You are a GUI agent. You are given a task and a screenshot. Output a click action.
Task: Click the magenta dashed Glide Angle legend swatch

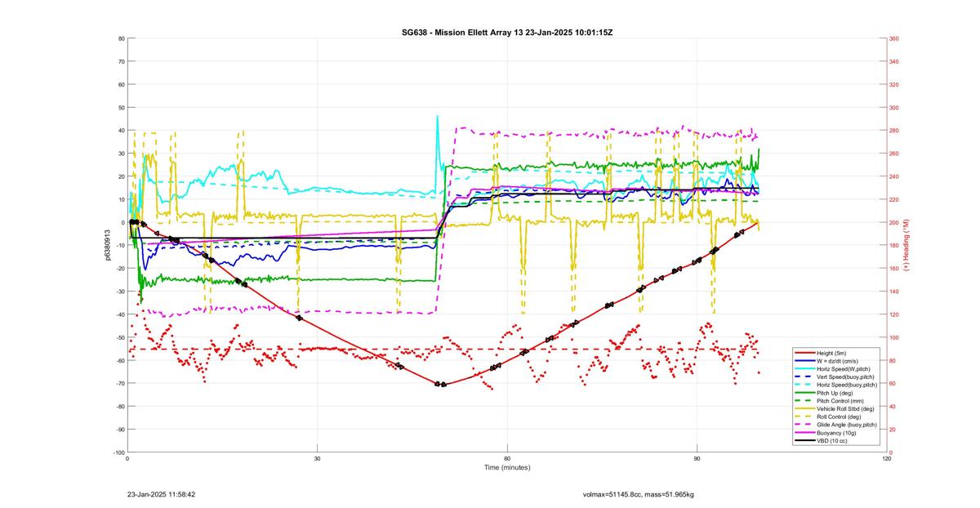pyautogui.click(x=804, y=424)
